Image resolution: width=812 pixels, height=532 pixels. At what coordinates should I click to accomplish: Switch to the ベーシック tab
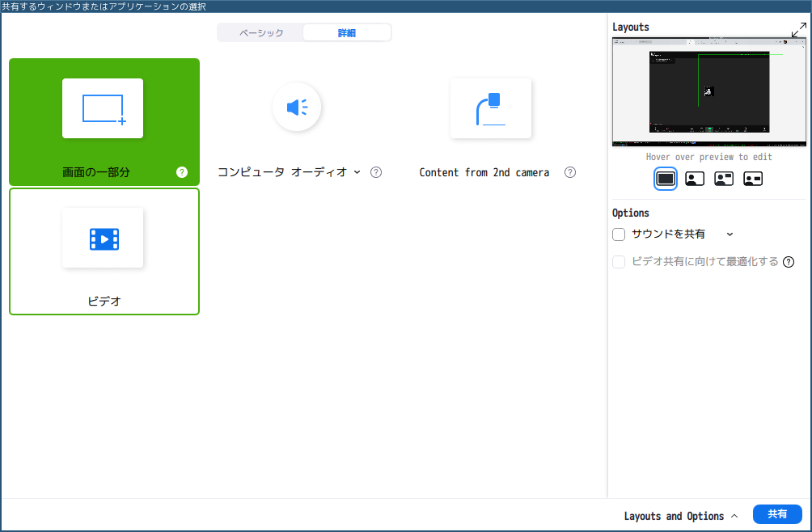(x=261, y=33)
